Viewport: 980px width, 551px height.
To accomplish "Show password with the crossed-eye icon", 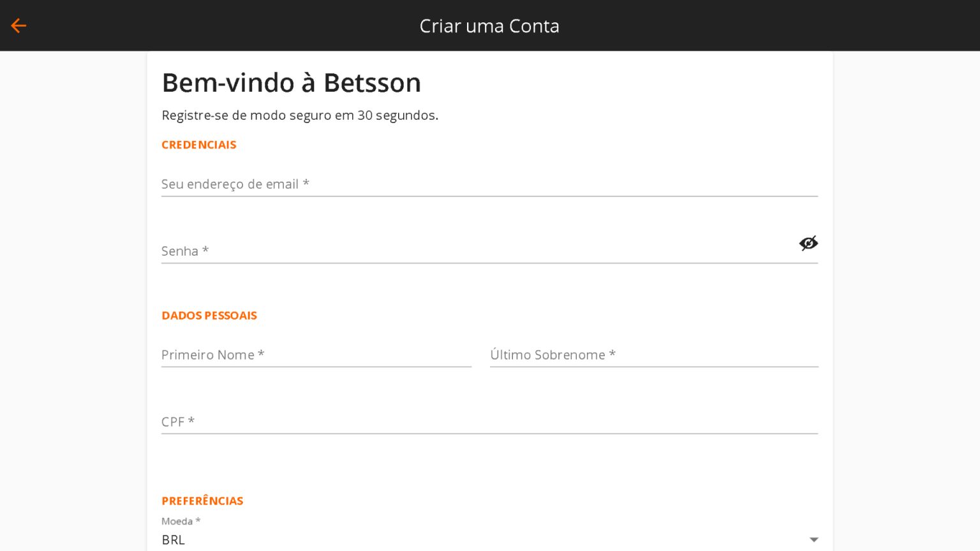I will (x=808, y=243).
